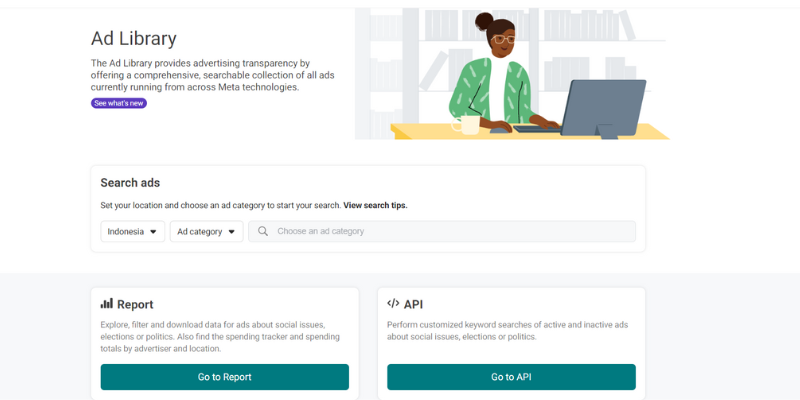Screen dimensions: 800x400
Task: Click the code brackets API icon
Action: tap(393, 304)
